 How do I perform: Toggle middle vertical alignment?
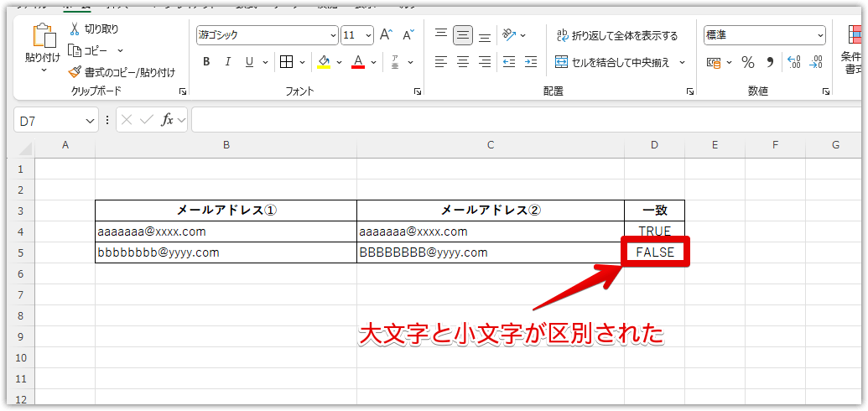tap(463, 35)
